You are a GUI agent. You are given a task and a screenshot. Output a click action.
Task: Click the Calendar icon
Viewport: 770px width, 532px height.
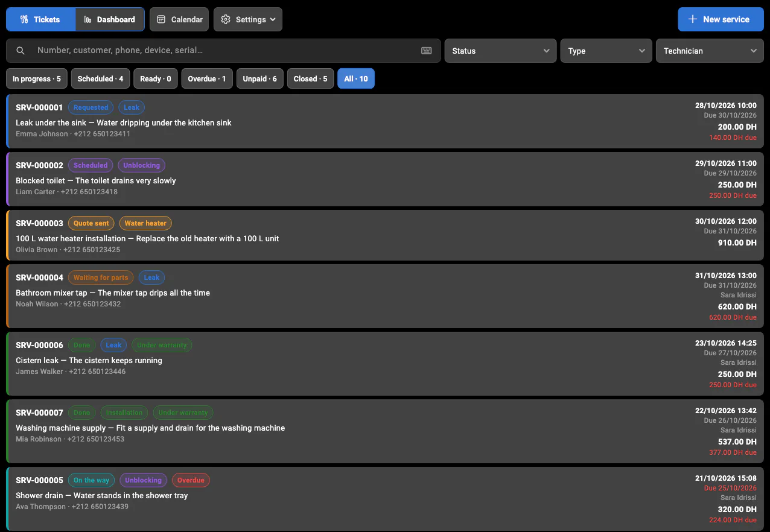[161, 19]
